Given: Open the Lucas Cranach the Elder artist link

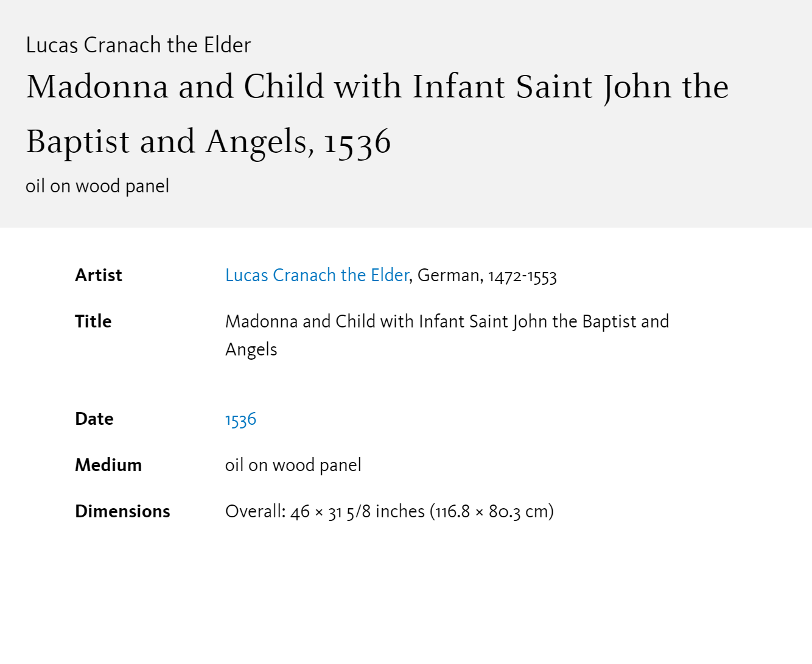Looking at the screenshot, I should [317, 275].
